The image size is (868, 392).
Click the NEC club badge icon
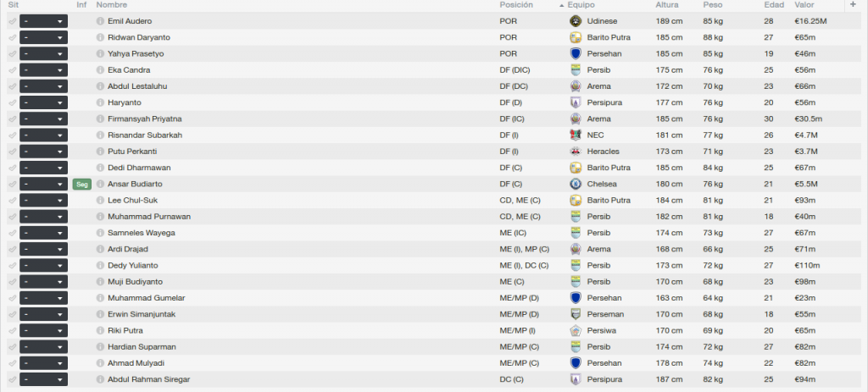tap(576, 135)
